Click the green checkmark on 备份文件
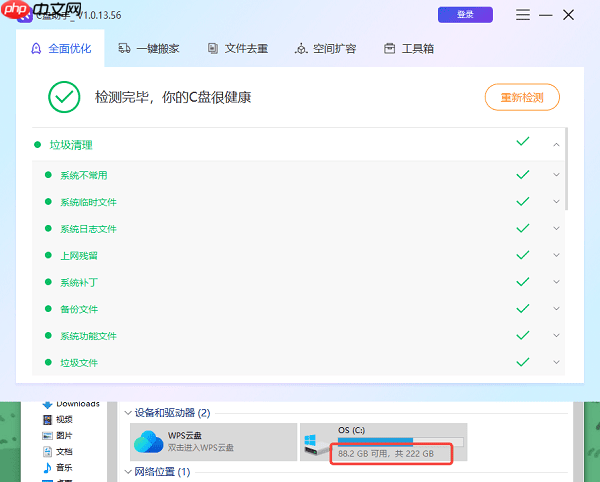 523,309
